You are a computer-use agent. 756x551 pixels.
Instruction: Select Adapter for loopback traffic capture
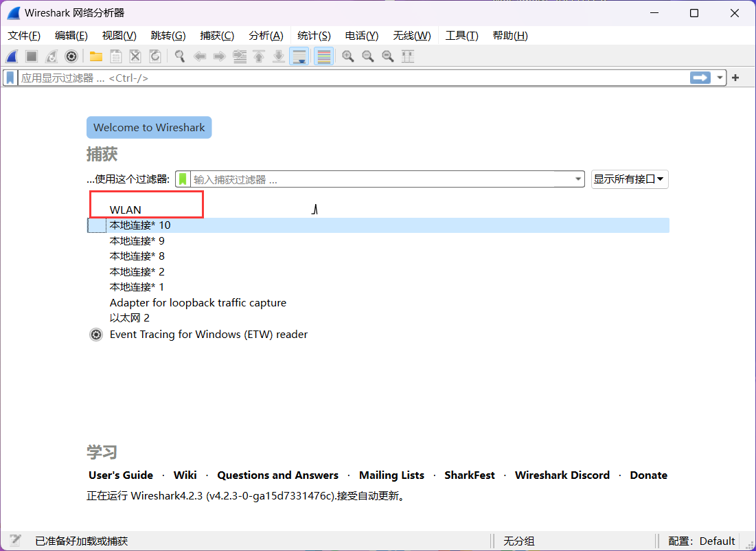(378, 302)
